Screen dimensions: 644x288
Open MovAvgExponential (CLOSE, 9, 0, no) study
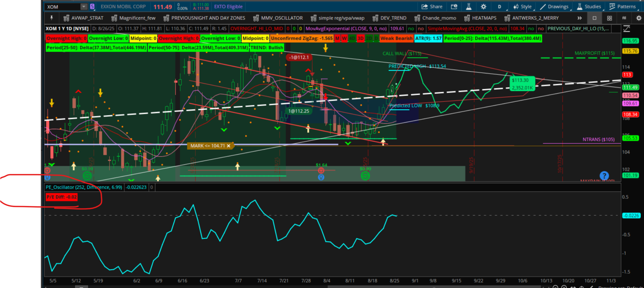pyautogui.click(x=346, y=29)
